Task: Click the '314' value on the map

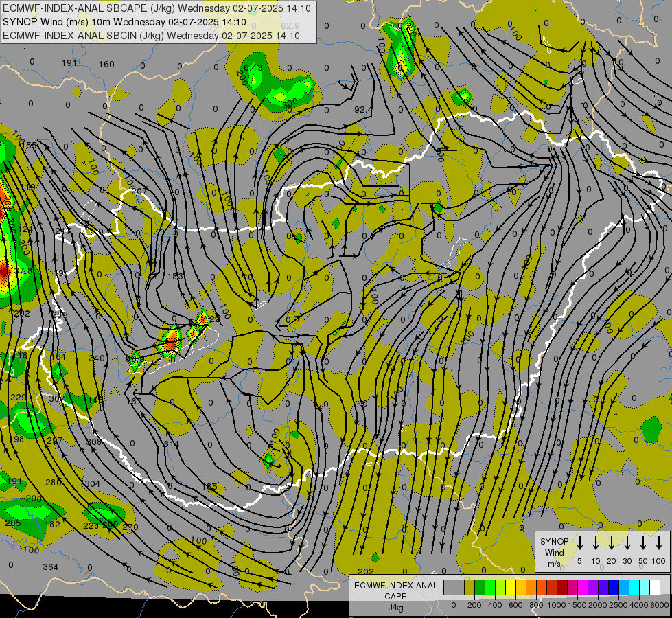Action: (x=172, y=444)
